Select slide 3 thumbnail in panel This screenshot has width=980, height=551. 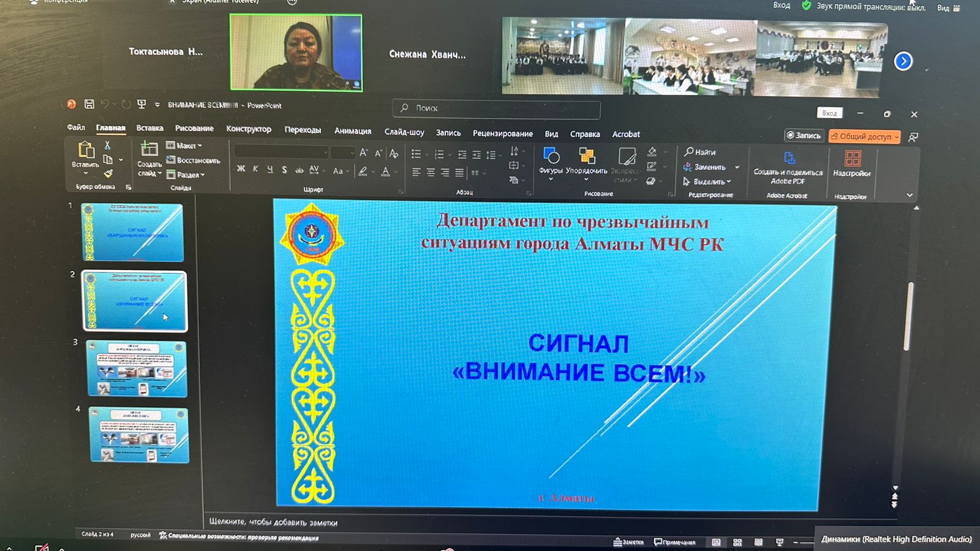pyautogui.click(x=137, y=369)
